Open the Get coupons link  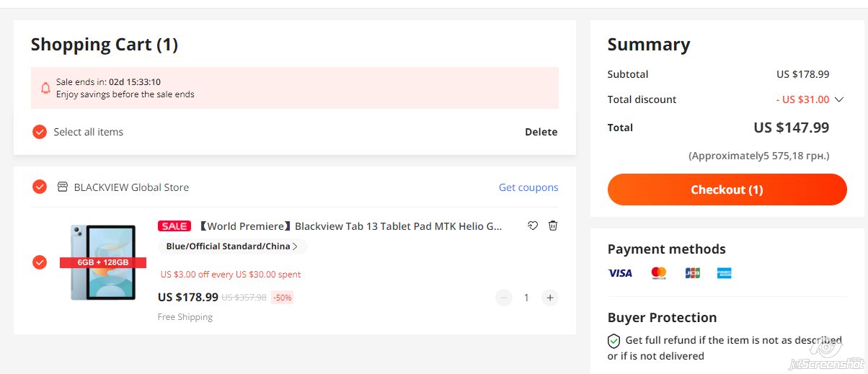pos(528,187)
